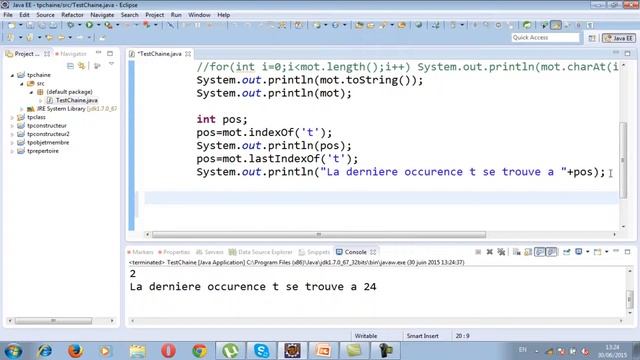Click Display Selected Console monitor icon
640x360 pixels.
coord(579,252)
